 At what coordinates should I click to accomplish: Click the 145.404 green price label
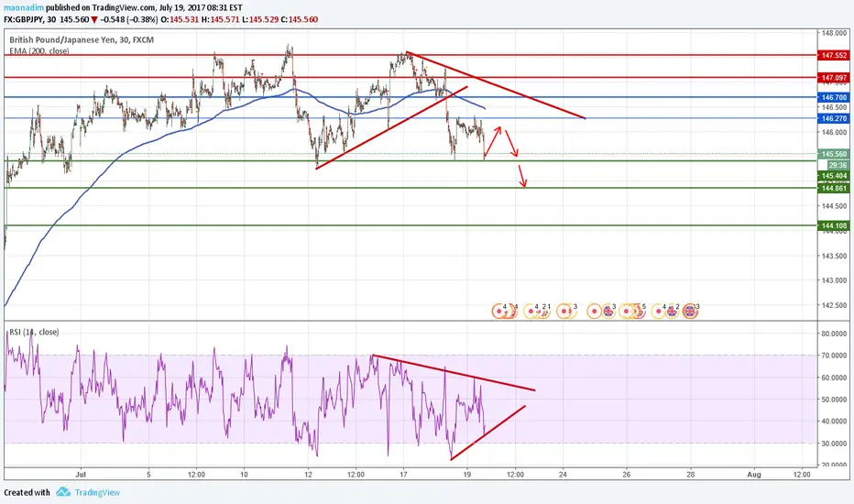[833, 176]
